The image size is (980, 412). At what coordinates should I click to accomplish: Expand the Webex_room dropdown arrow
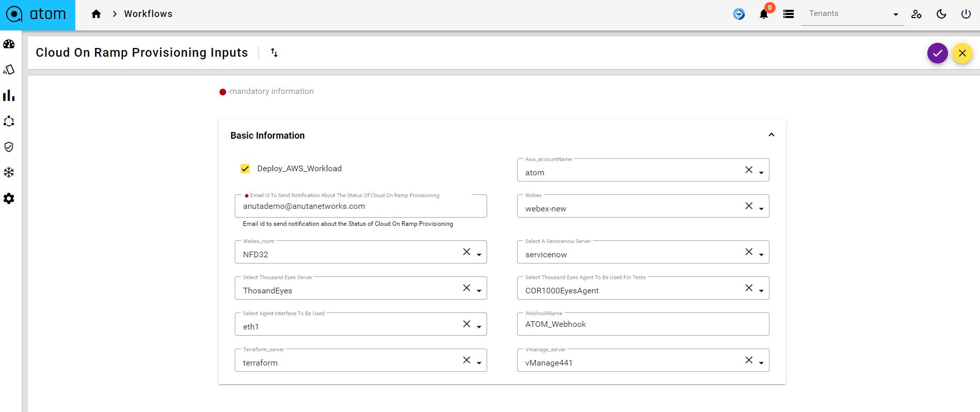click(479, 255)
